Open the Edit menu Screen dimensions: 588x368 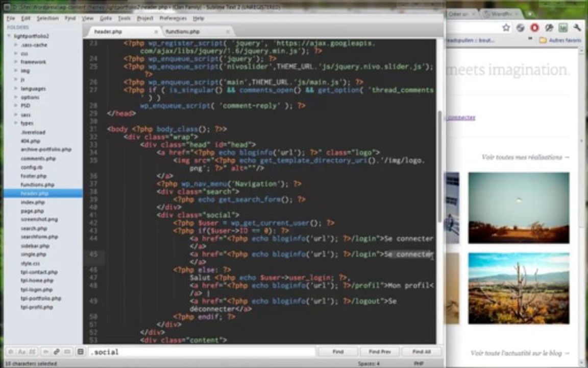26,18
